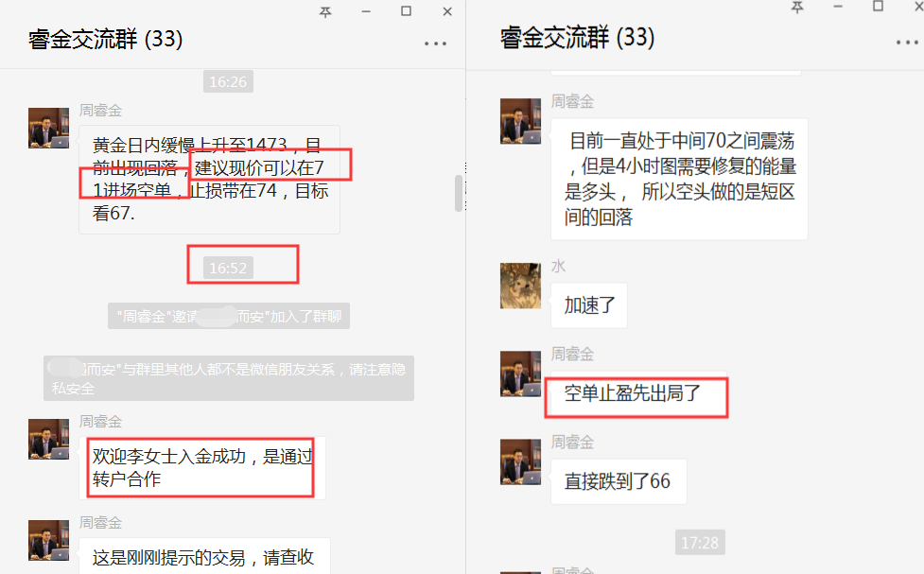
Task: Click 周睿金's avatar beside 空单止盈先出局了
Action: [x=520, y=374]
